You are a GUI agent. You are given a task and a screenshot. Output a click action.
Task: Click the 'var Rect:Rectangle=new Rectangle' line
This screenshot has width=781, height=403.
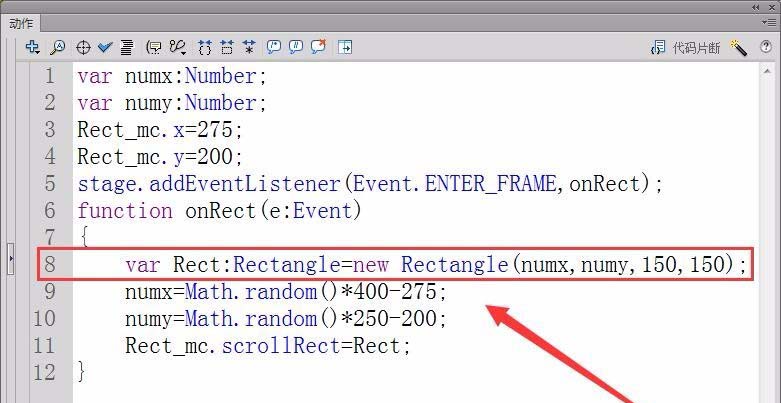pos(436,265)
